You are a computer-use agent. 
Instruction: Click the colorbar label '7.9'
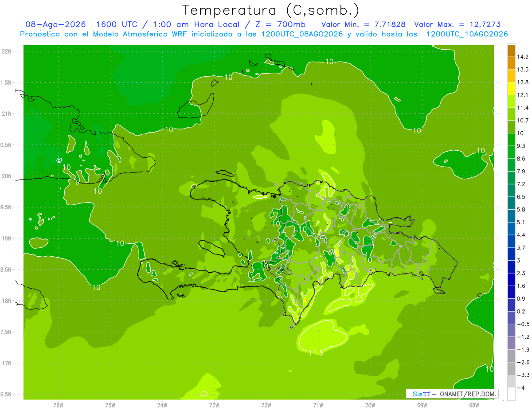click(521, 171)
